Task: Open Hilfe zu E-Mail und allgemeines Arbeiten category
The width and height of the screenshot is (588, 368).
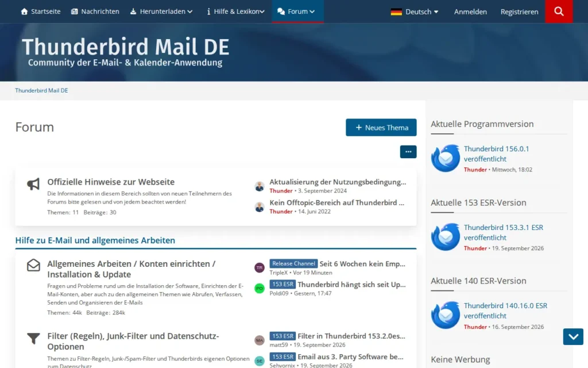Action: 95,240
